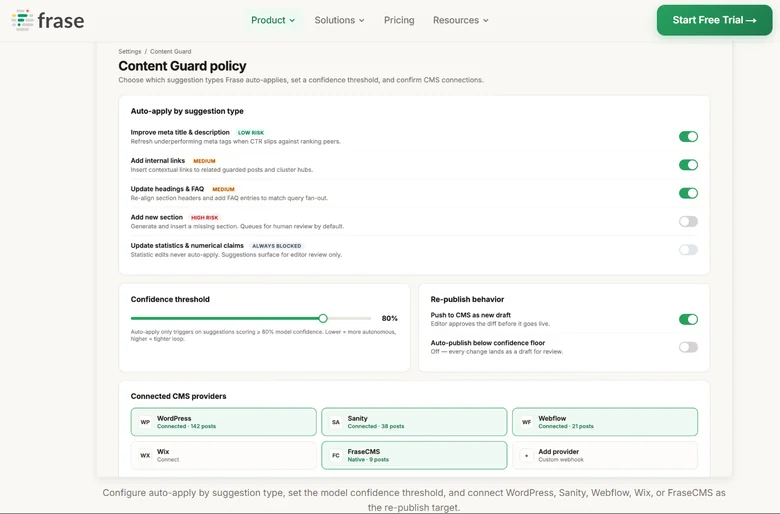780x514 pixels.
Task: Click the FC FraseCMS provider icon
Action: pyautogui.click(x=336, y=455)
